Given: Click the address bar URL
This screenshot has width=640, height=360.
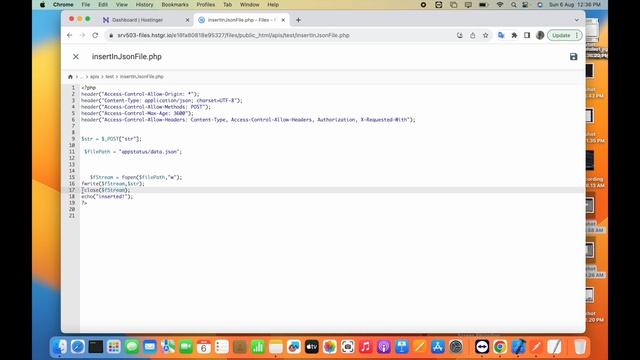Looking at the screenshot, I should point(233,36).
